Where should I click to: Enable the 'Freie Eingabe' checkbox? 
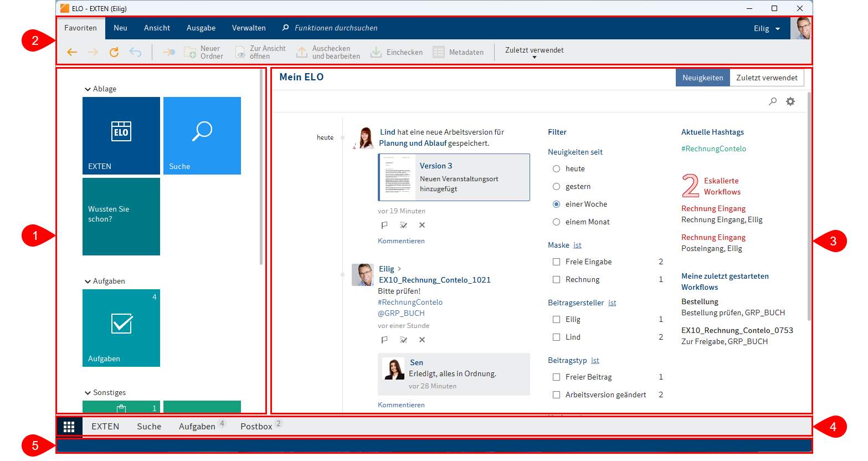point(557,262)
